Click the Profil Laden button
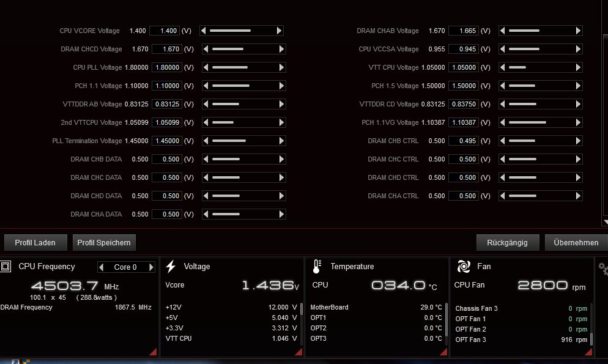The height and width of the screenshot is (364, 608). [x=35, y=243]
